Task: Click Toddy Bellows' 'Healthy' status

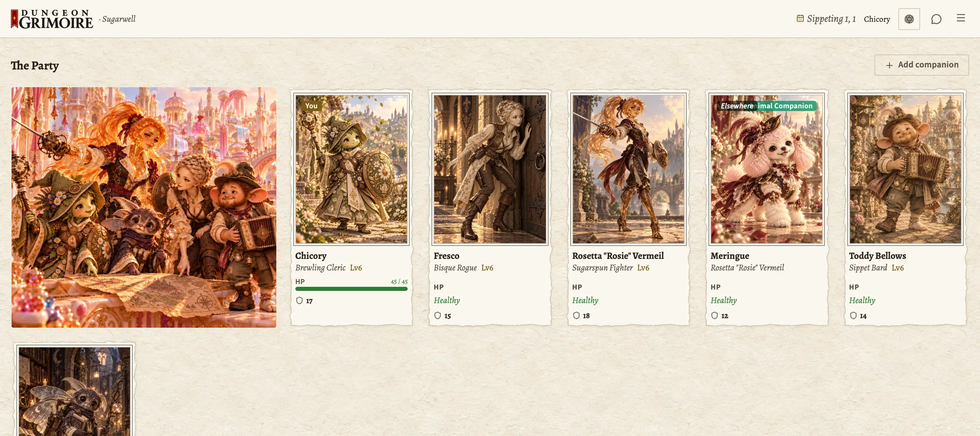Action: pos(862,300)
